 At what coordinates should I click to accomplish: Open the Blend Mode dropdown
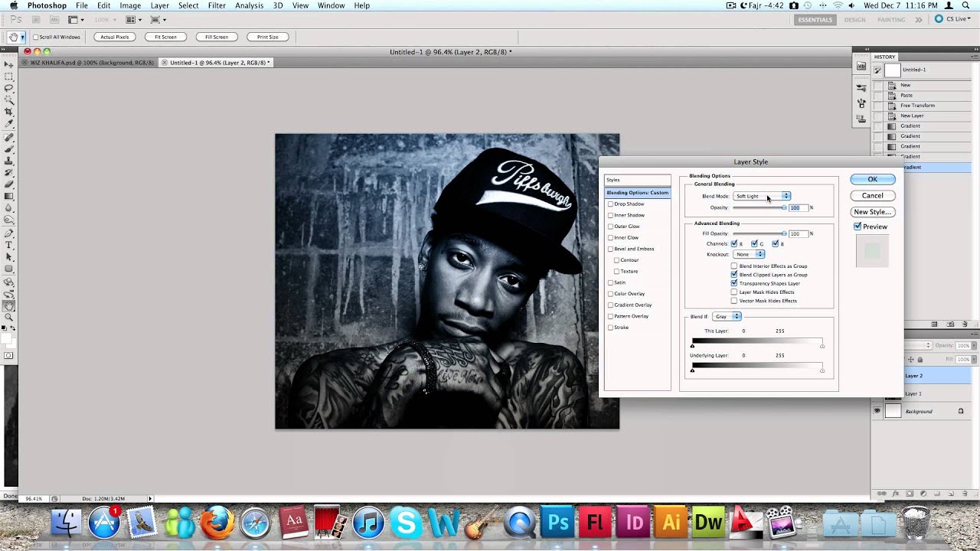pyautogui.click(x=762, y=196)
